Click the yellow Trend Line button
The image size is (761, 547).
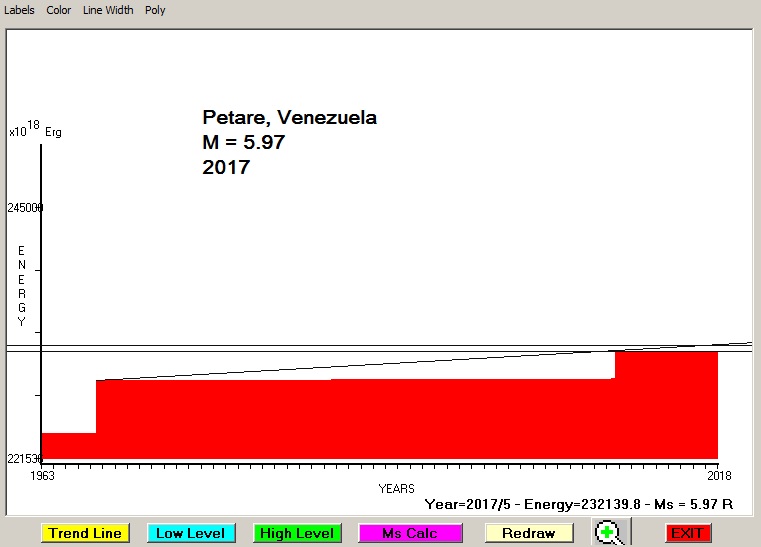pyautogui.click(x=85, y=533)
